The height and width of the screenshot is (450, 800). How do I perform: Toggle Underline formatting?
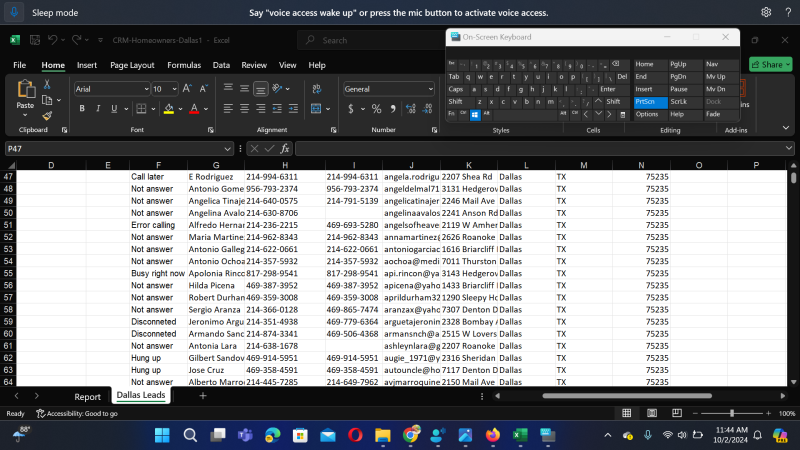[x=114, y=109]
